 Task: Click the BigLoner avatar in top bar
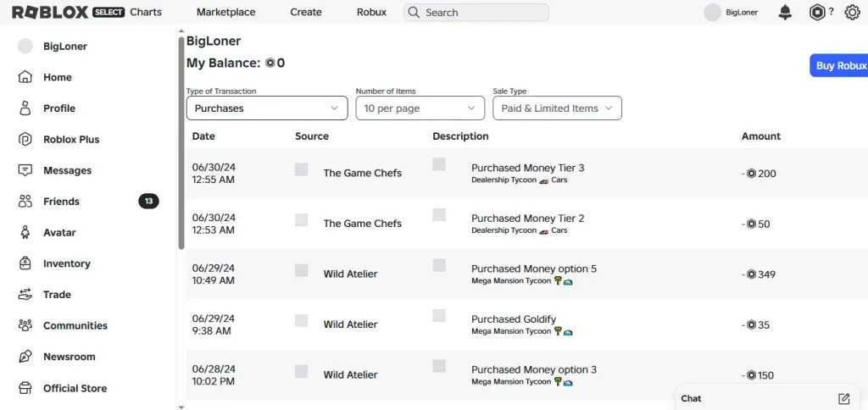click(x=712, y=12)
